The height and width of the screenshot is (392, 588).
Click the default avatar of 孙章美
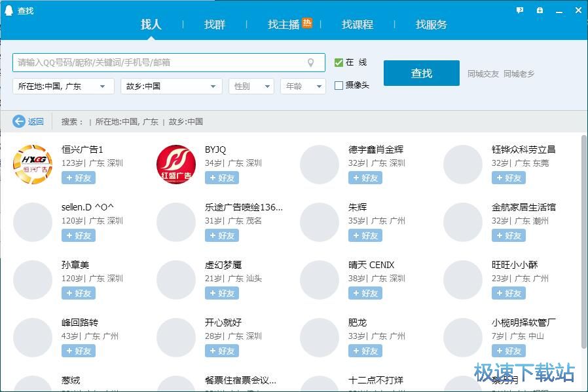click(x=33, y=280)
